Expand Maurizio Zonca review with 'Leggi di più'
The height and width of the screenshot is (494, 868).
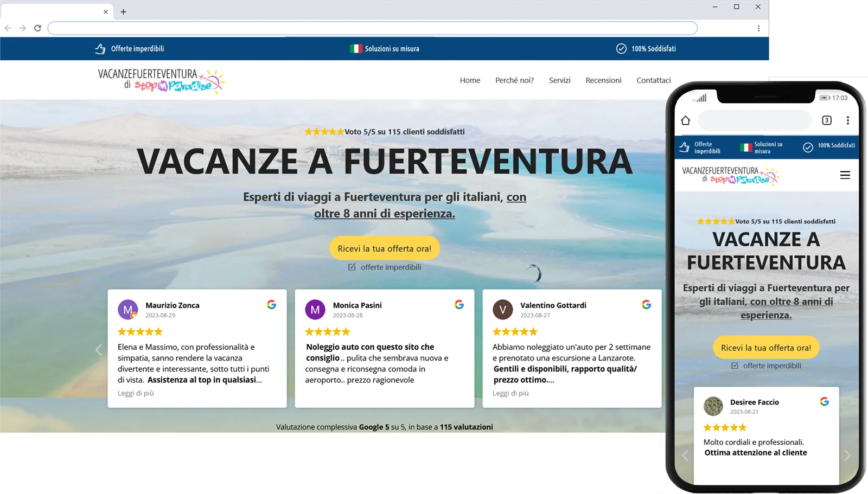coord(136,393)
